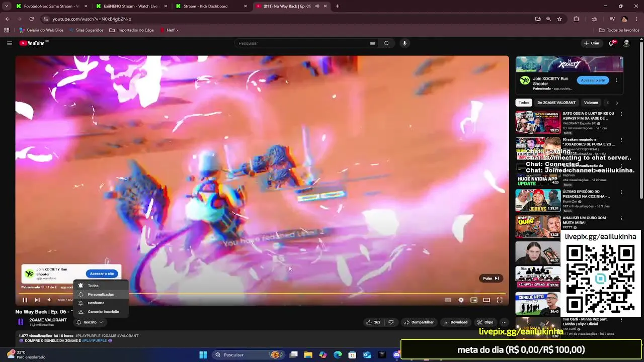
Task: Like the video with 362 likes
Action: coord(373,322)
